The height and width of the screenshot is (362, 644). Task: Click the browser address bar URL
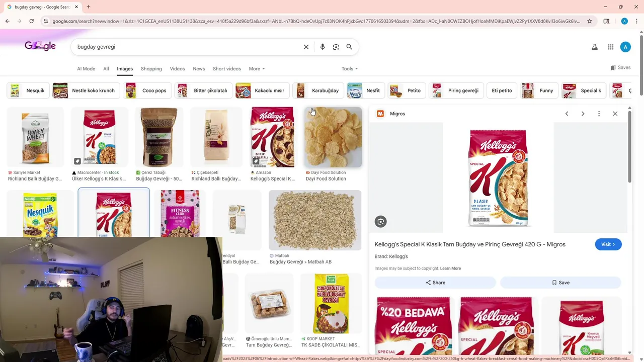point(316,21)
